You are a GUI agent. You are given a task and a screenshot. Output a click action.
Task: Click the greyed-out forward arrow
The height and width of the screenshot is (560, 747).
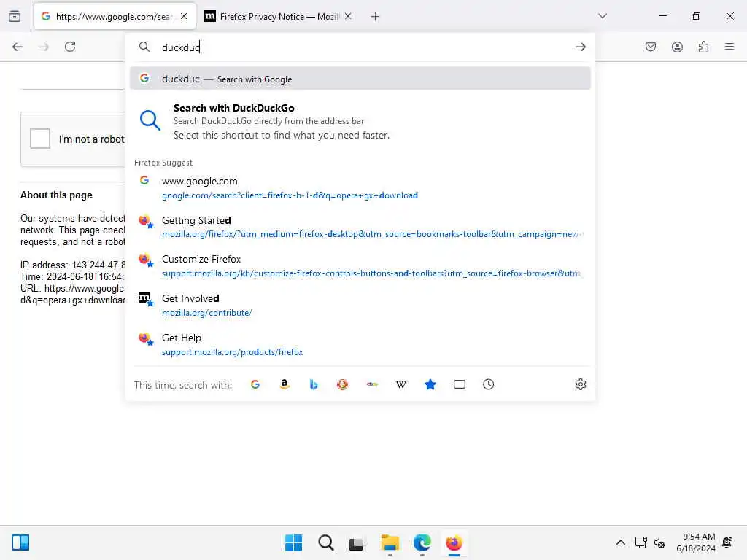[x=44, y=47]
